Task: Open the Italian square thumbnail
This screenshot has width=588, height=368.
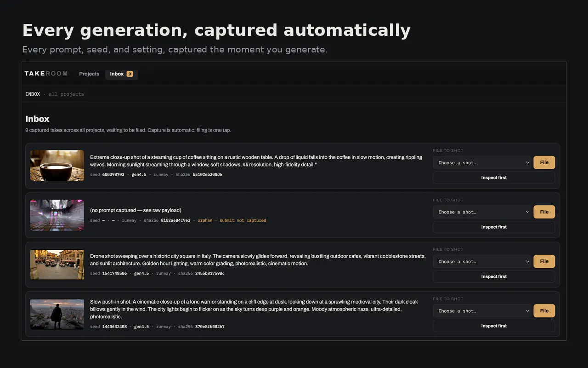Action: point(57,264)
